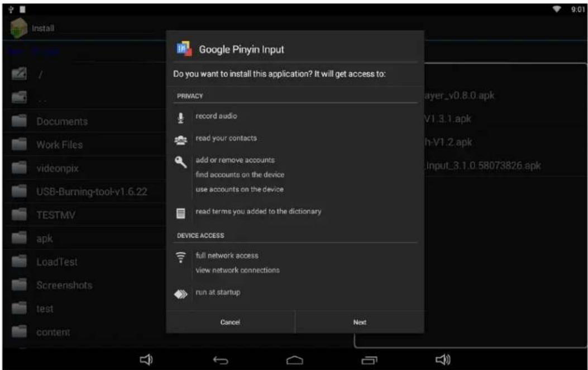Tap find accounts on the device
The height and width of the screenshot is (370, 588).
(x=240, y=174)
